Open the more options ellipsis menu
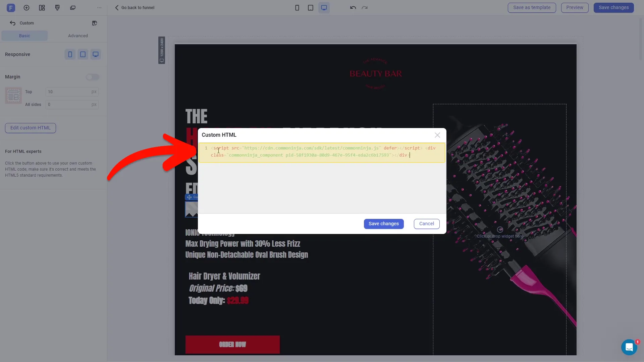The height and width of the screenshot is (362, 644). [99, 8]
